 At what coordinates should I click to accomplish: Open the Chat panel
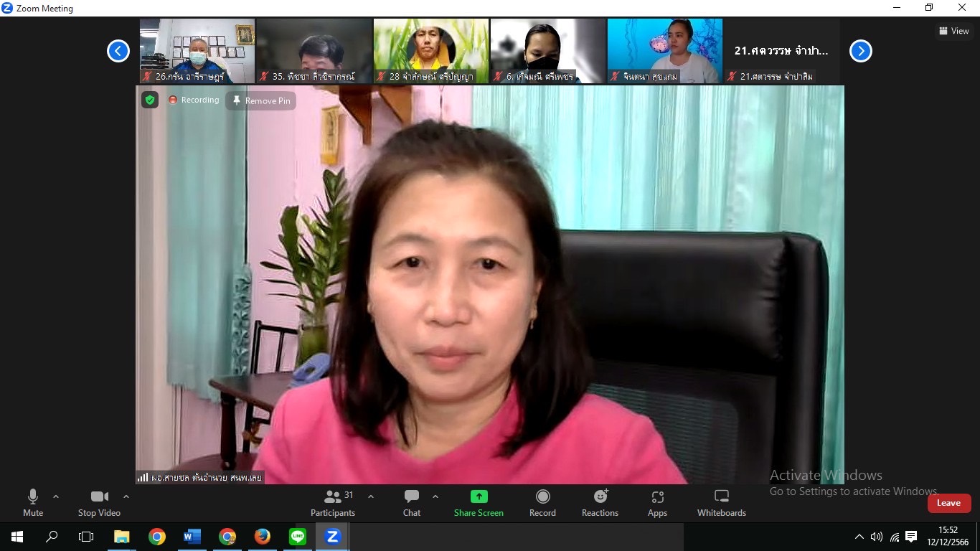click(x=412, y=502)
